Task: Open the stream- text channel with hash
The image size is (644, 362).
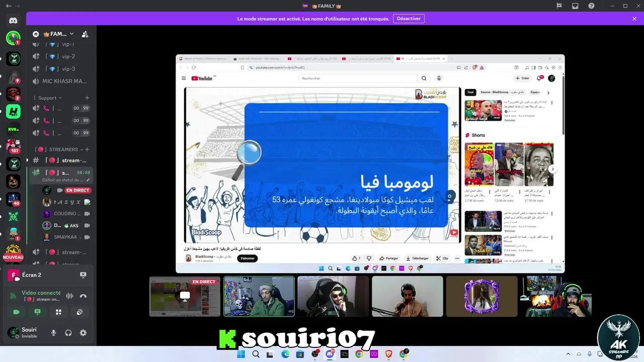Action: [61, 160]
